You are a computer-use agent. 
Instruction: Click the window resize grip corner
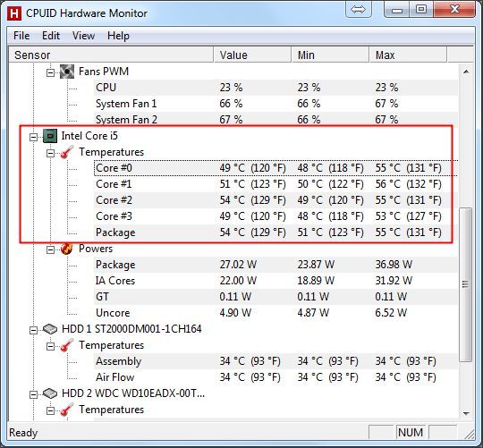point(469,434)
